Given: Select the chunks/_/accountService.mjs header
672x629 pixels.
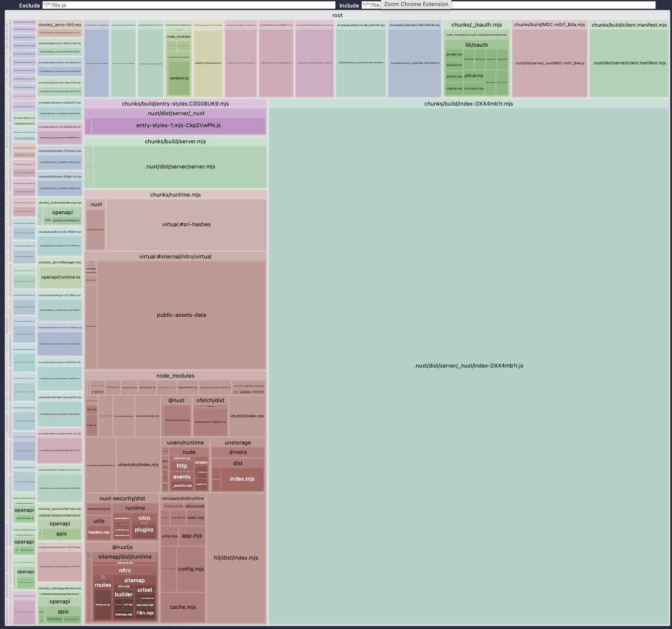Looking at the screenshot, I should click(x=60, y=509).
